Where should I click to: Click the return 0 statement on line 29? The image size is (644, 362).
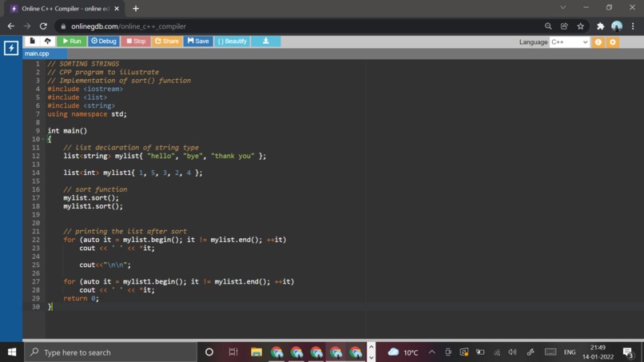pos(81,299)
